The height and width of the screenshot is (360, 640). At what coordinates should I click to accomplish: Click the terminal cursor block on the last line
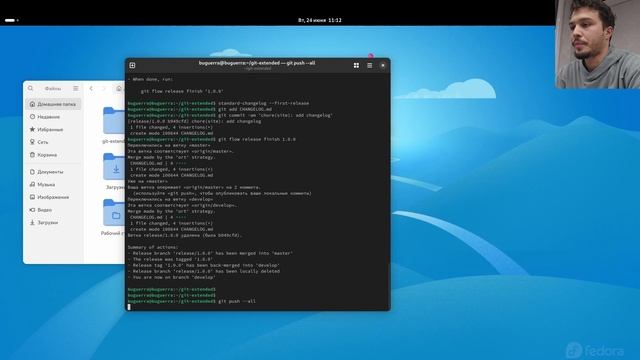129,307
